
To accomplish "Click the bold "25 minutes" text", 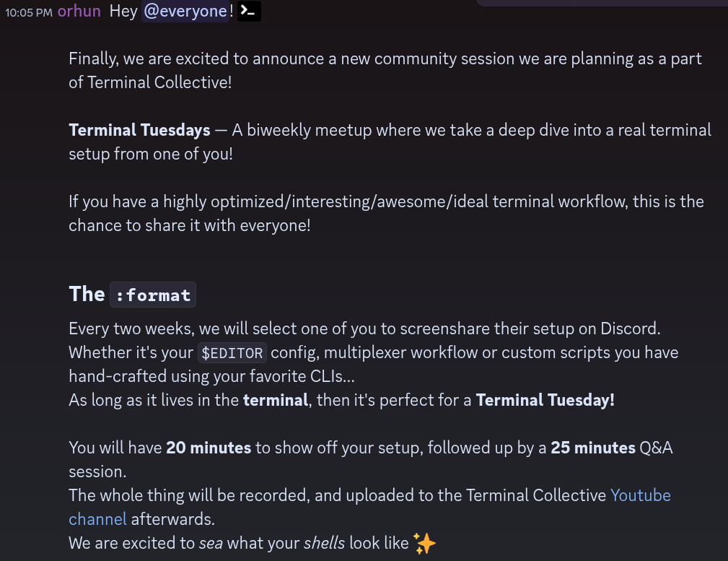I will (593, 448).
